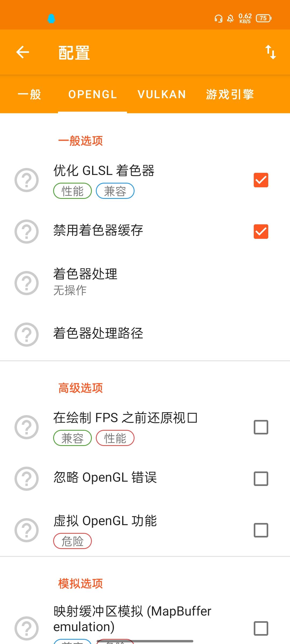Disable the 禁用着色器缓存 checkbox

coord(261,232)
